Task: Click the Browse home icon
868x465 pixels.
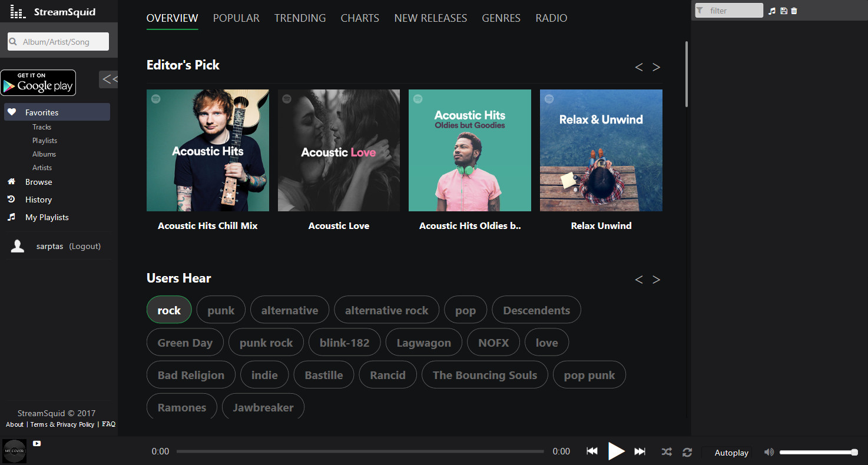Action: [11, 181]
